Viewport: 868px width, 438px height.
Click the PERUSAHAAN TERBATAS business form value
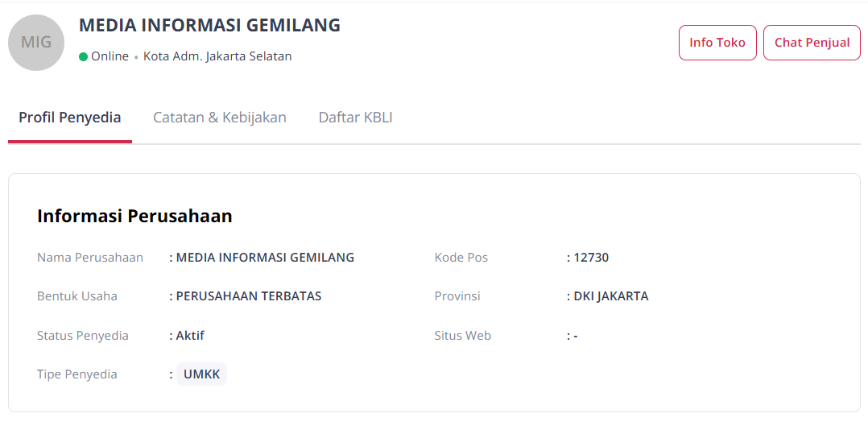(248, 296)
